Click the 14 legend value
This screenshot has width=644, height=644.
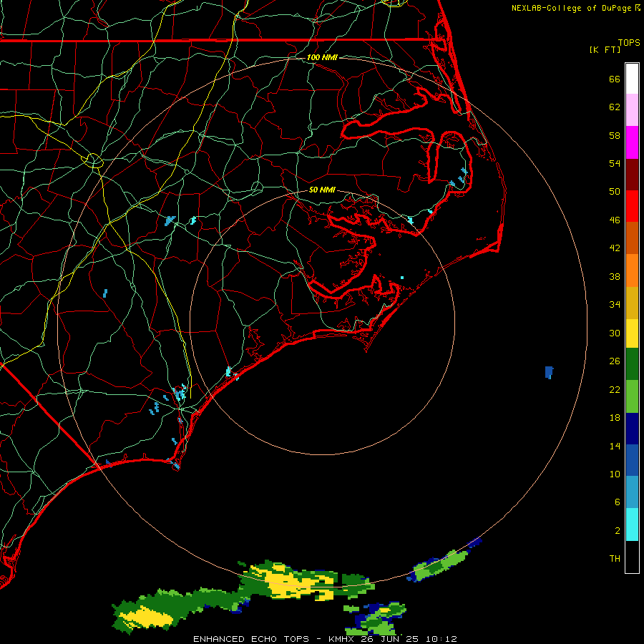coord(615,446)
